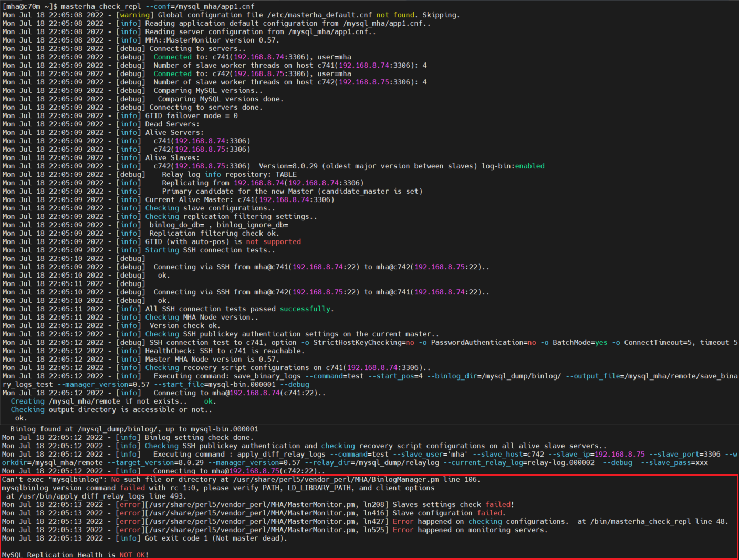Click the [mha@c70m ~]$ shell prompt

coord(29,6)
